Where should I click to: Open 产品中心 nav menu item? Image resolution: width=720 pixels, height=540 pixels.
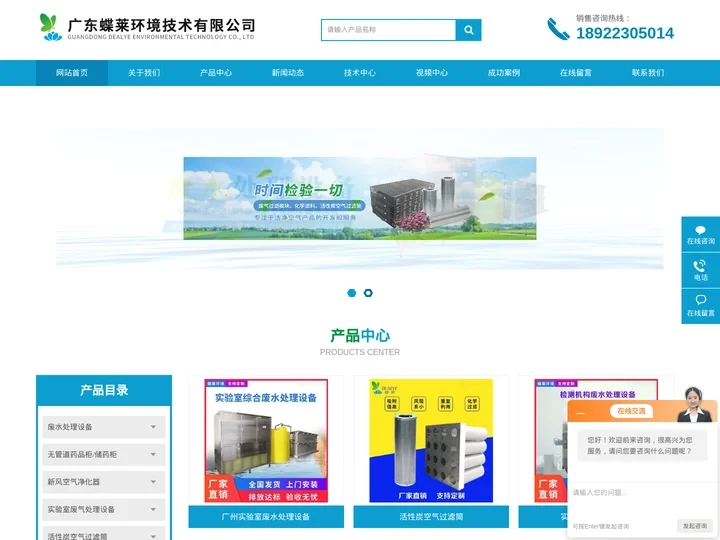click(x=216, y=73)
